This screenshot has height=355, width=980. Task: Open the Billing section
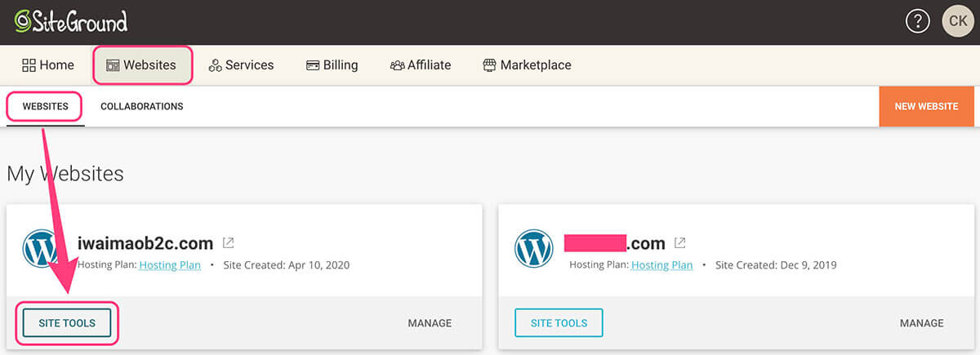[x=332, y=65]
